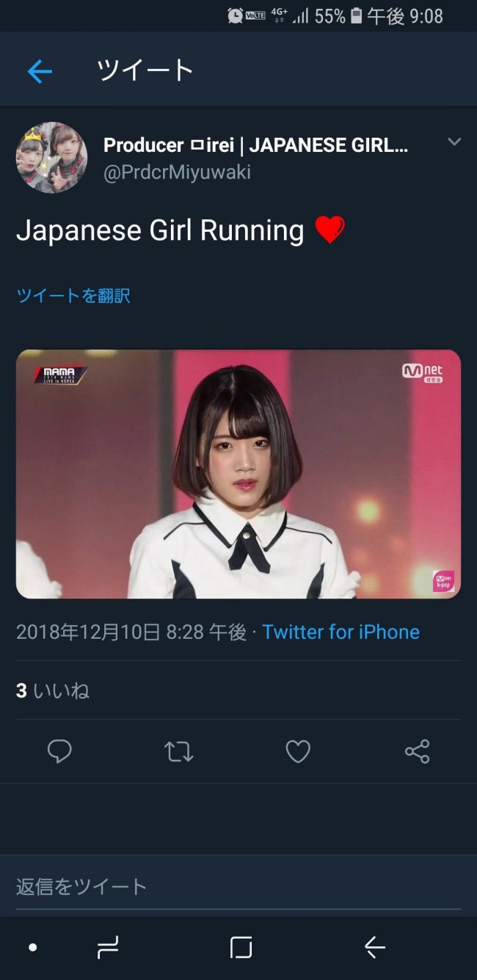The width and height of the screenshot is (477, 980).
Task: Like the tweet with heart icon
Action: (298, 751)
